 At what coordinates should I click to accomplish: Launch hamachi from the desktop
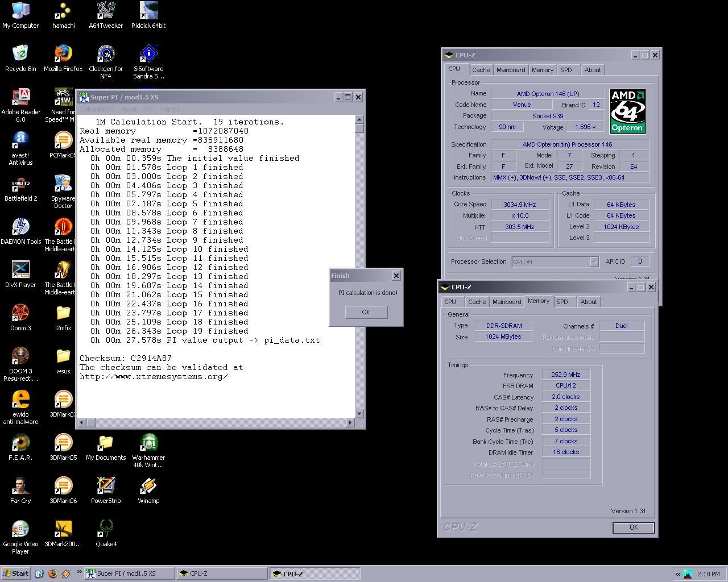[x=63, y=15]
